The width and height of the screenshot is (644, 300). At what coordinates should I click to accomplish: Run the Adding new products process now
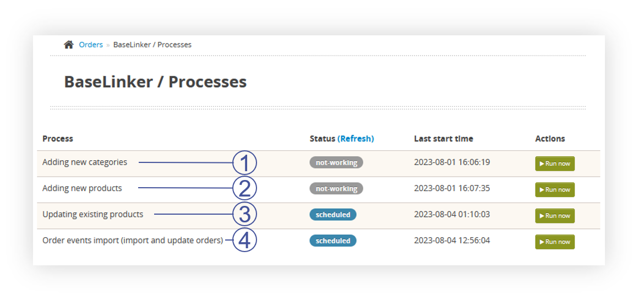tap(555, 190)
